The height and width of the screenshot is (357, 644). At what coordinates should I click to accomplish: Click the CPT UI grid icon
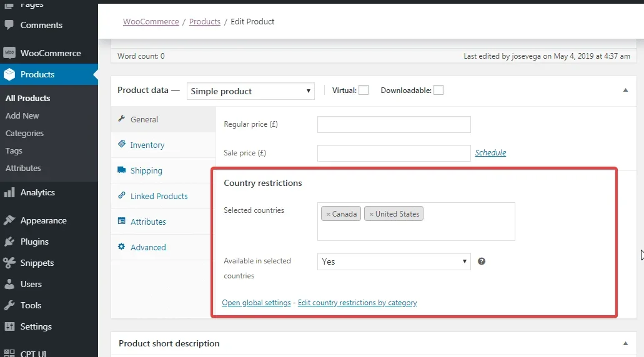coord(9,353)
